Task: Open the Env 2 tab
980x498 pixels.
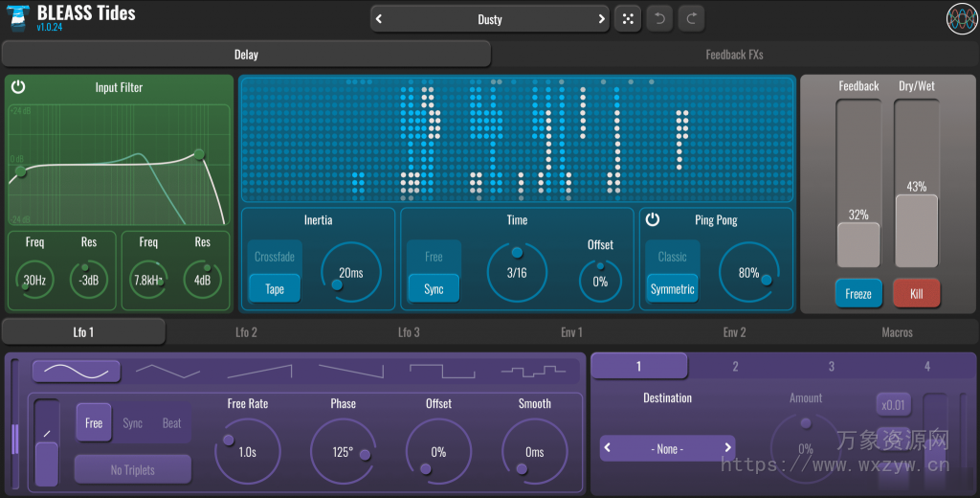Action: (x=734, y=332)
